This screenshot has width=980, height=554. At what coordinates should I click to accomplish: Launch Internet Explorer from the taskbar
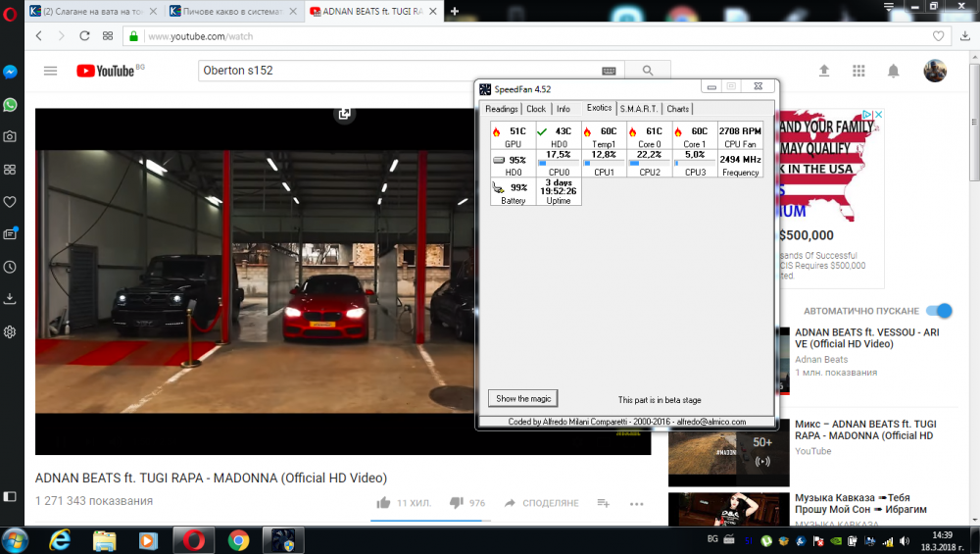(60, 540)
